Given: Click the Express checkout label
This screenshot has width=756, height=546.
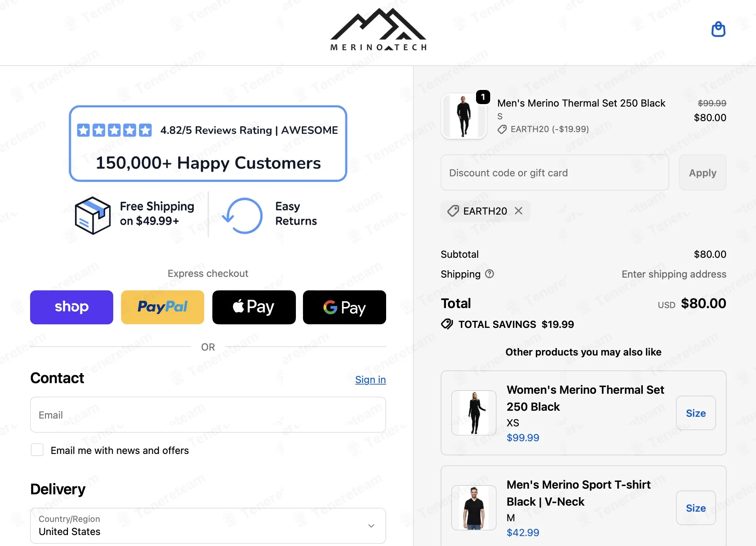Looking at the screenshot, I should tap(208, 273).
